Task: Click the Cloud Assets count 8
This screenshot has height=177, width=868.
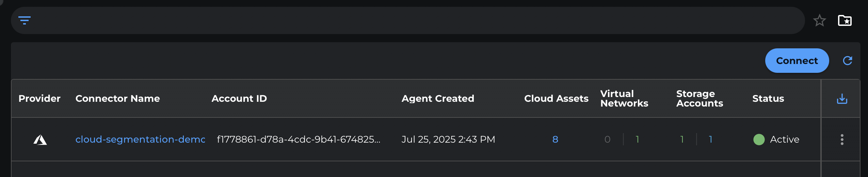Action: tap(555, 140)
